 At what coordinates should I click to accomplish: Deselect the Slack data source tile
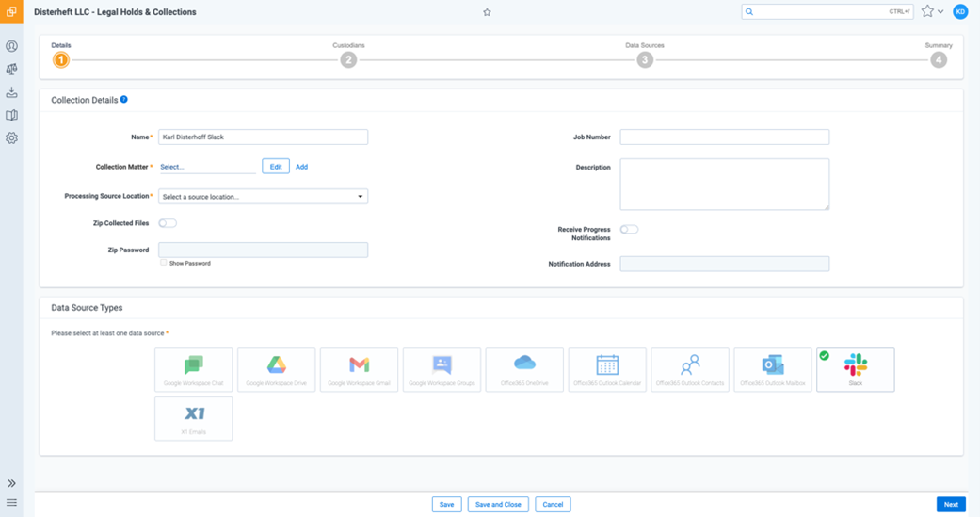pos(855,369)
